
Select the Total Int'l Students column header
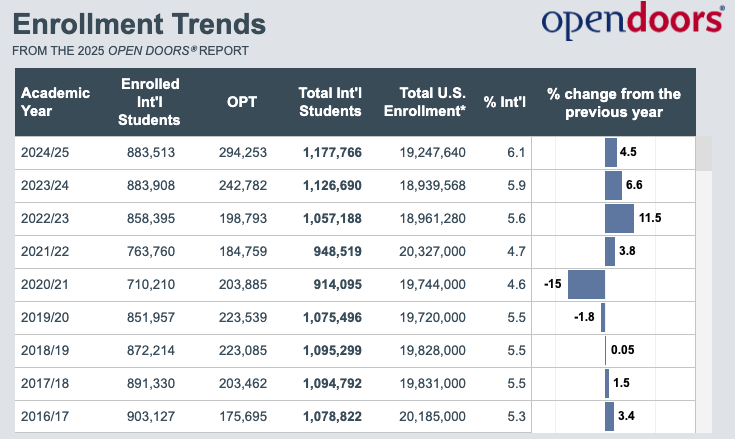click(330, 102)
